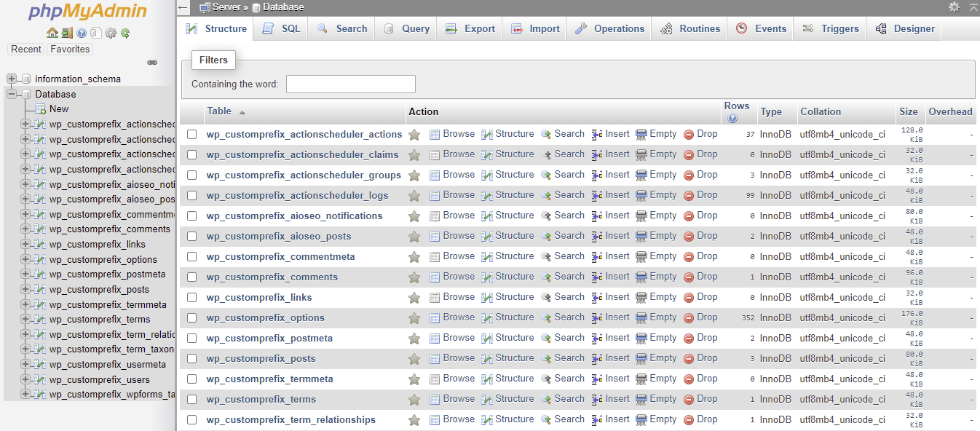Favorite wp_customprefix_options using its star icon
980x431 pixels.
pos(415,317)
